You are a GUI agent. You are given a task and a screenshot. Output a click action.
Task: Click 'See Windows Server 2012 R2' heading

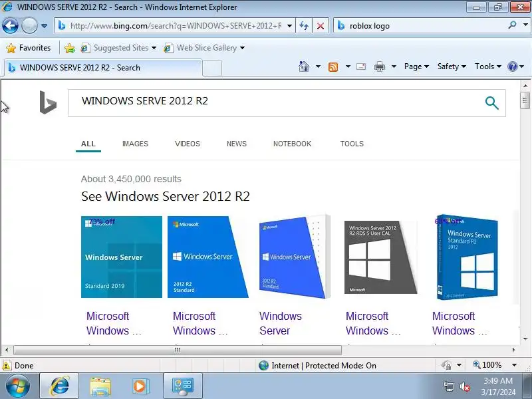point(165,196)
